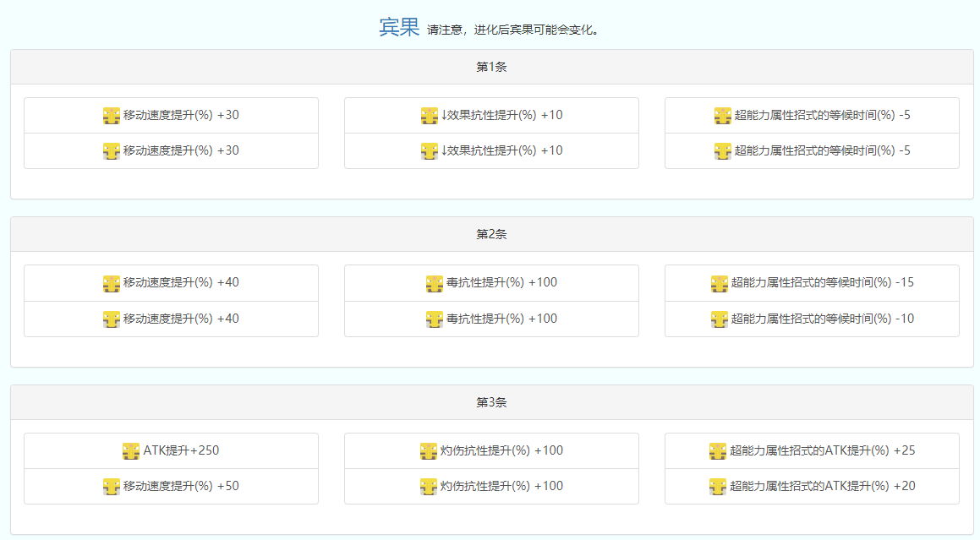The image size is (980, 540).
Task: Click the upper 移动速度提升(%) +40 entry text
Action: pyautogui.click(x=181, y=282)
